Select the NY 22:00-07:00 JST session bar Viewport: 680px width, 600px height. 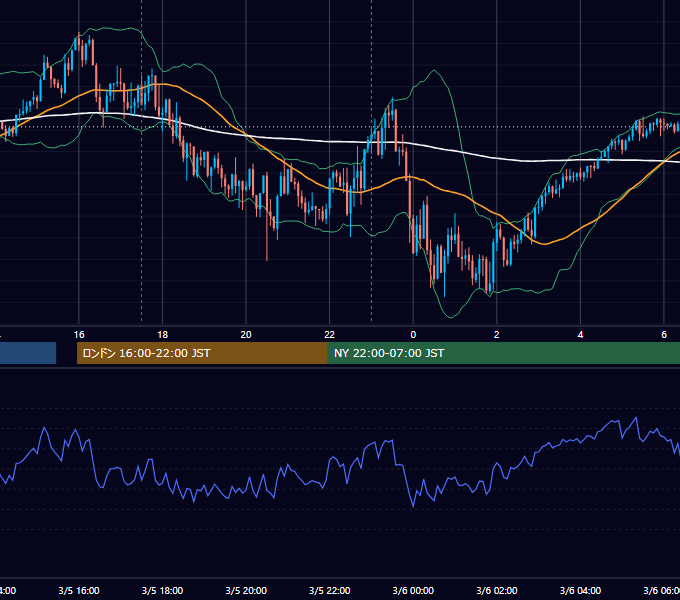[x=503, y=353]
